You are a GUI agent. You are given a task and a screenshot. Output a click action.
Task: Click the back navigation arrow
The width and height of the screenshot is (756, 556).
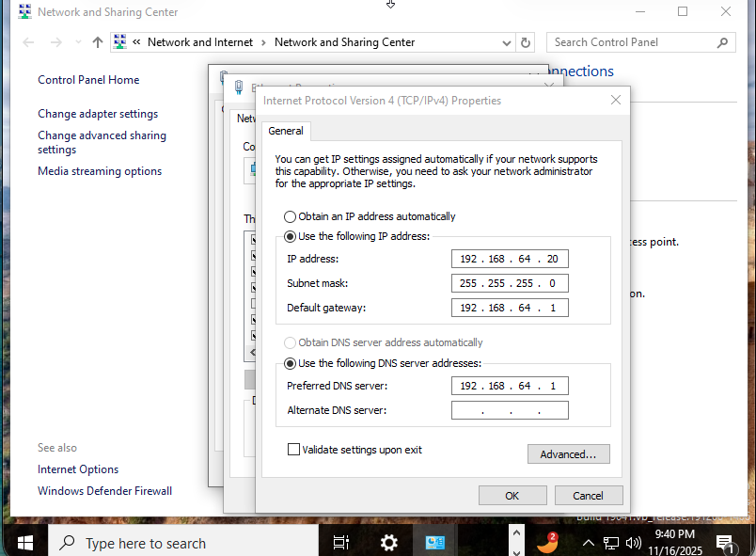click(x=28, y=41)
